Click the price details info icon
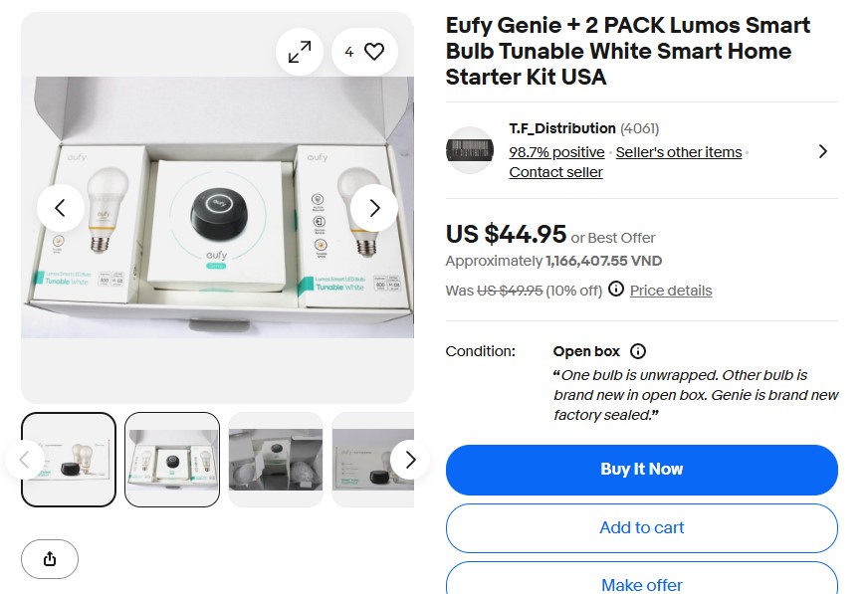Image resolution: width=868 pixels, height=594 pixels. [616, 290]
